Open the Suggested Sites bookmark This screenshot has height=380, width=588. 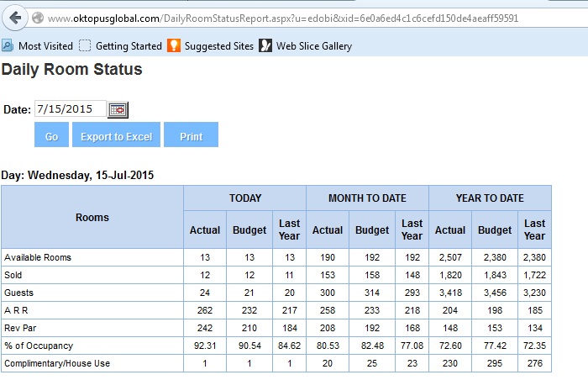pyautogui.click(x=210, y=46)
